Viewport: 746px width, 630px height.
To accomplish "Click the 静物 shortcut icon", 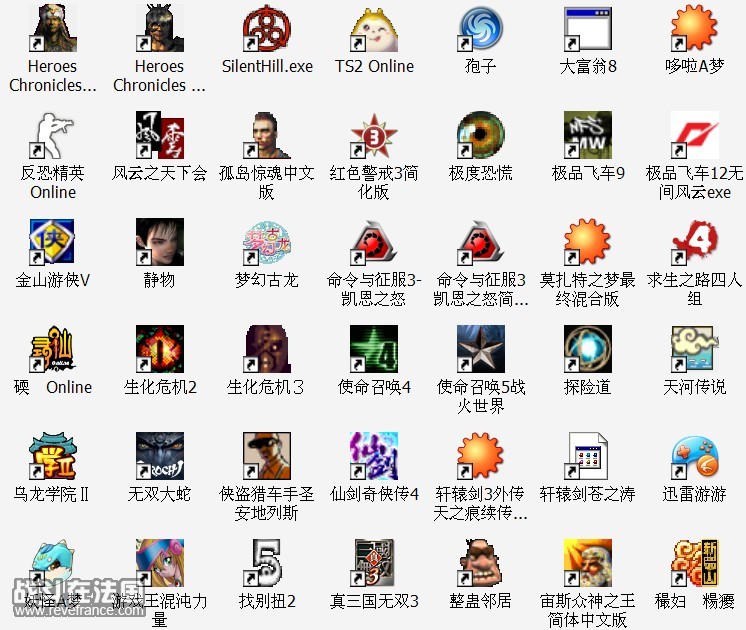I will (x=159, y=242).
